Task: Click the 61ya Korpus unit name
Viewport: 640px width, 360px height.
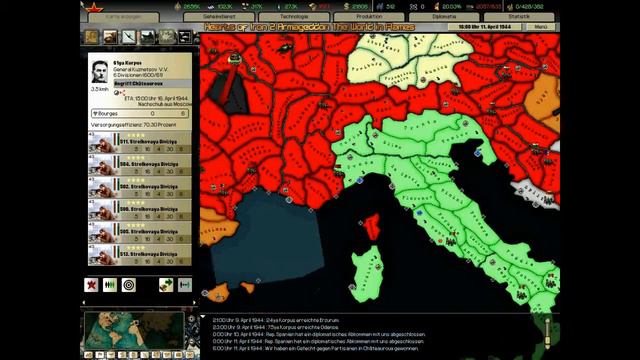Action: [x=128, y=63]
